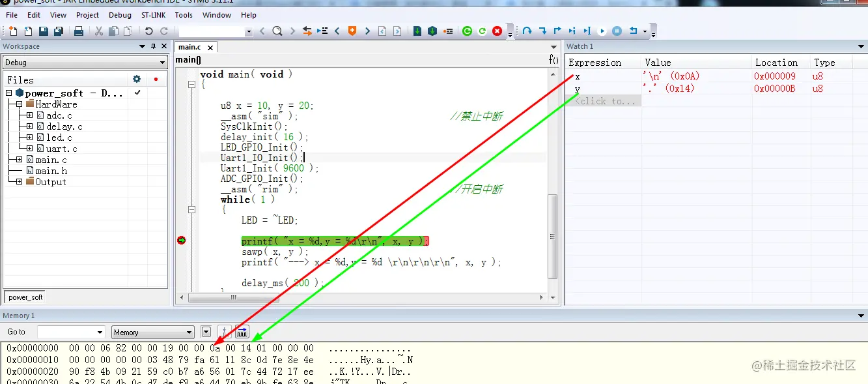This screenshot has height=384, width=868.
Task: Open the ST-LINK menu
Action: [154, 15]
